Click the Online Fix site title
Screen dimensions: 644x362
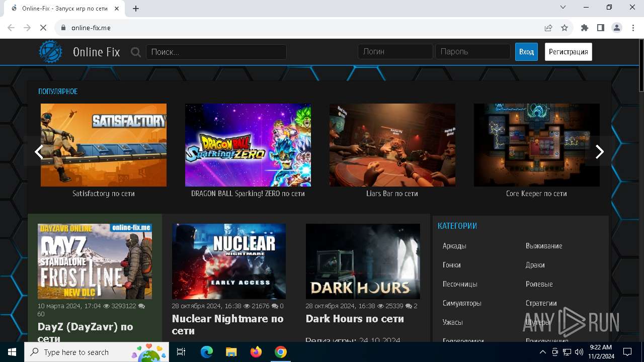97,52
